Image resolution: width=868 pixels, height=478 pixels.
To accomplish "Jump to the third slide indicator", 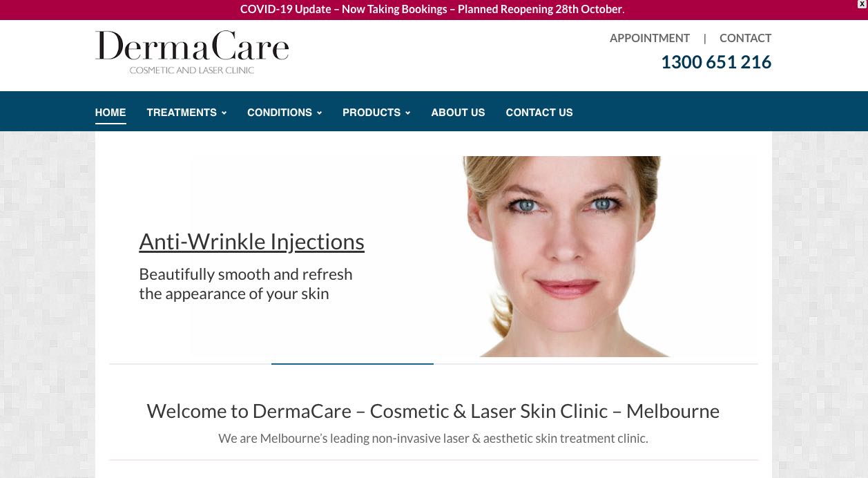I will coord(514,363).
